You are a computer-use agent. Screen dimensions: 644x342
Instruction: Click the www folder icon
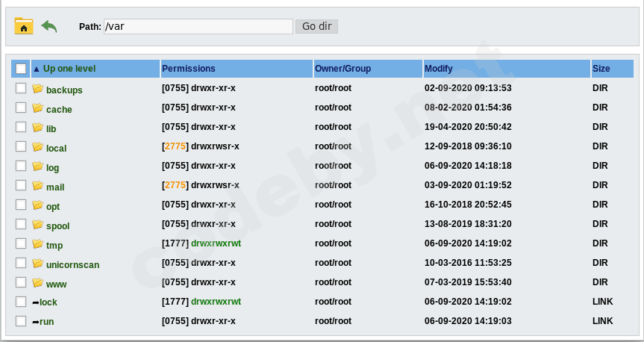[38, 282]
